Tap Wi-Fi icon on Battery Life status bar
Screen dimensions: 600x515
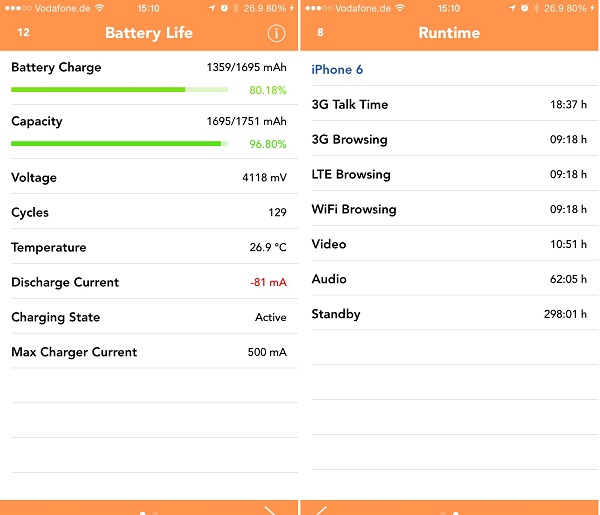[x=99, y=8]
